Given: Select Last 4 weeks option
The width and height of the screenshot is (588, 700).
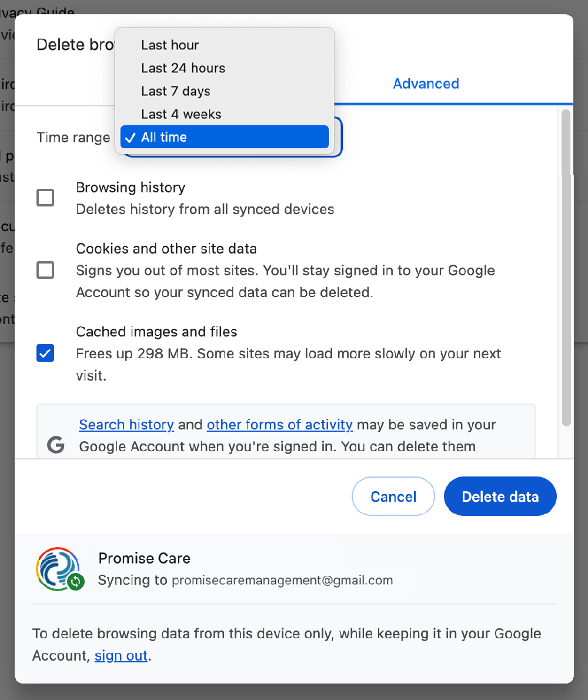Looking at the screenshot, I should tap(181, 114).
